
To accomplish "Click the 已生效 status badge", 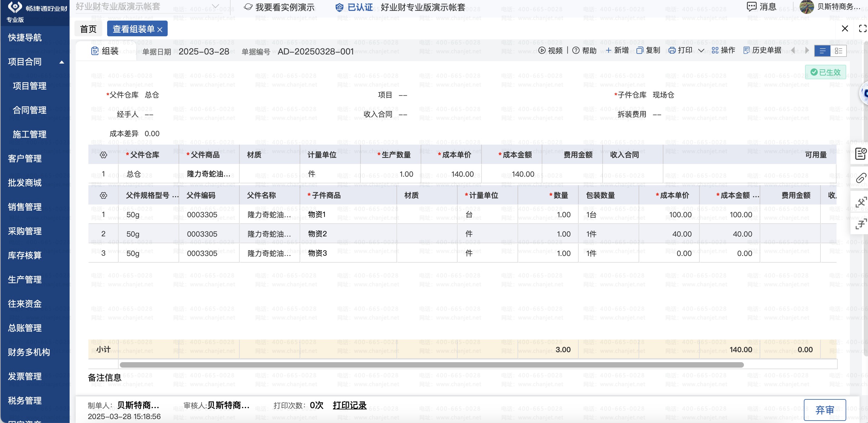I will 825,72.
